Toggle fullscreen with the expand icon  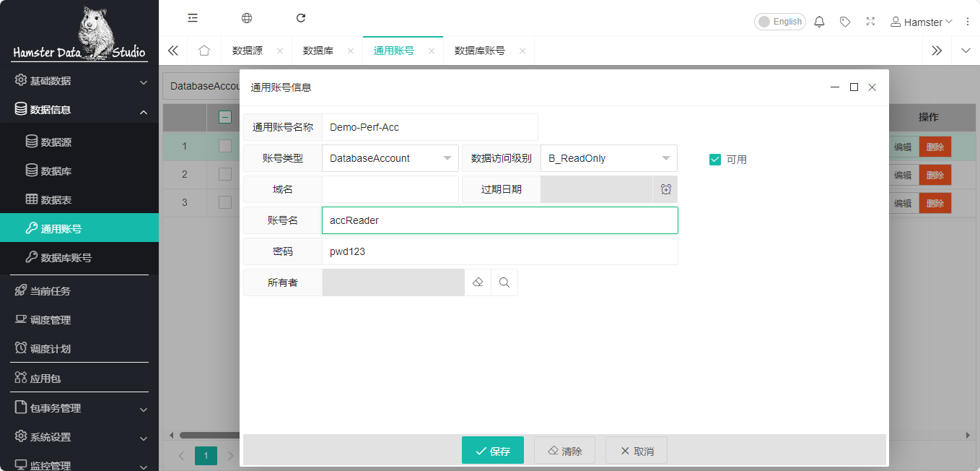[x=870, y=22]
